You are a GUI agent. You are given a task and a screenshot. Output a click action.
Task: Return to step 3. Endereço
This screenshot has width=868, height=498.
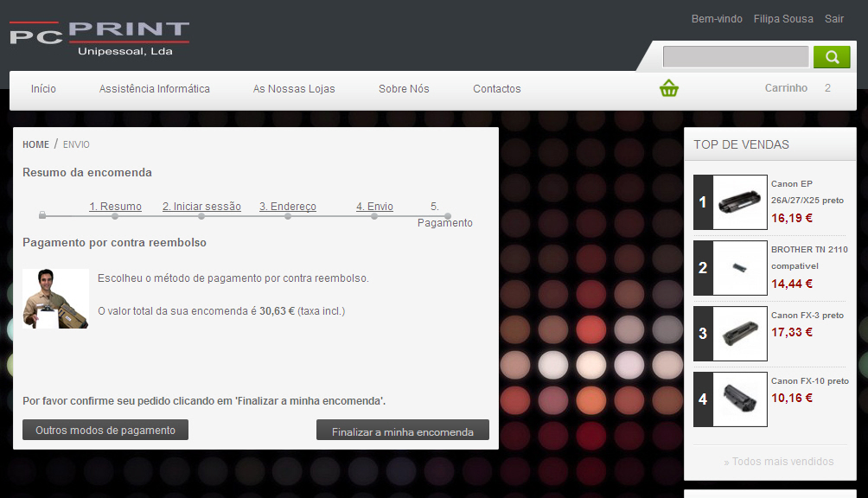(288, 207)
